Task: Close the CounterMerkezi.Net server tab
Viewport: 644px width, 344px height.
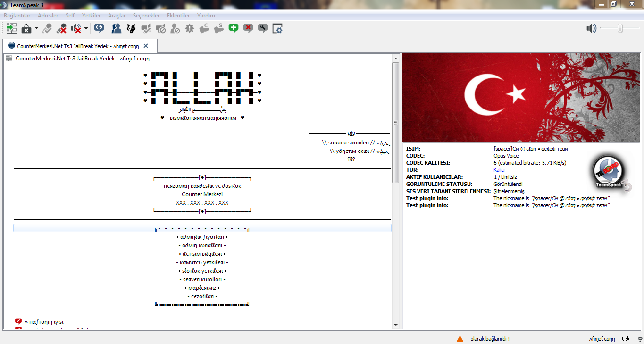Action: tap(146, 46)
